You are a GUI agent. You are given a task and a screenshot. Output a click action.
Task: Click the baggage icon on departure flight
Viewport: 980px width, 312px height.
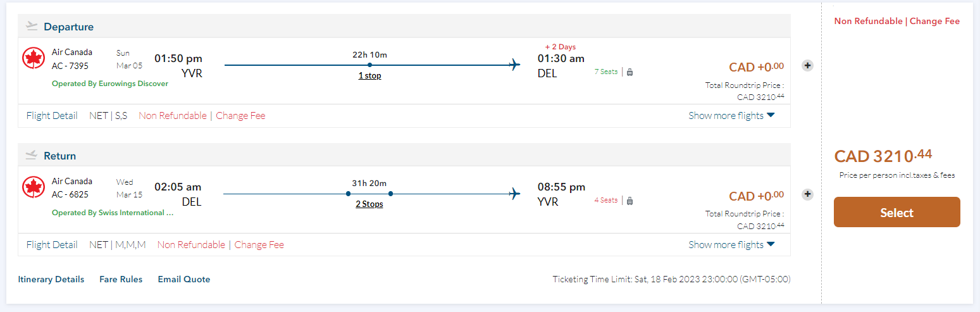630,72
